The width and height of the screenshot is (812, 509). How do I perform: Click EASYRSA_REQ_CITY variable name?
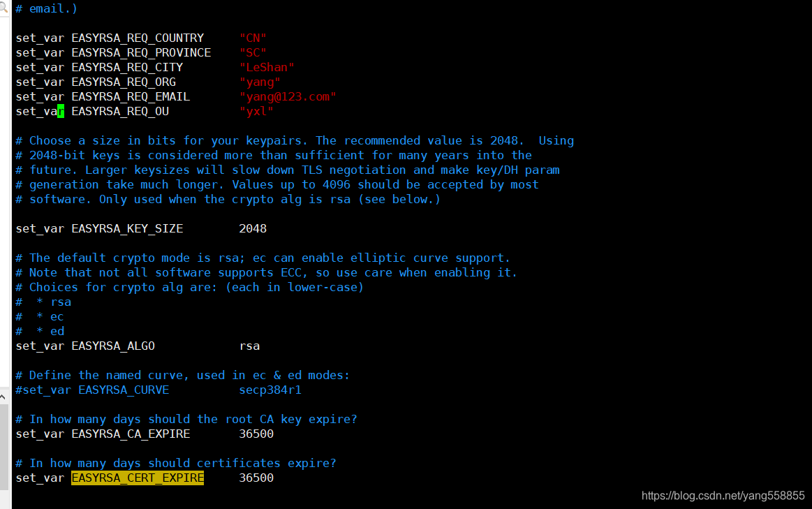[127, 67]
